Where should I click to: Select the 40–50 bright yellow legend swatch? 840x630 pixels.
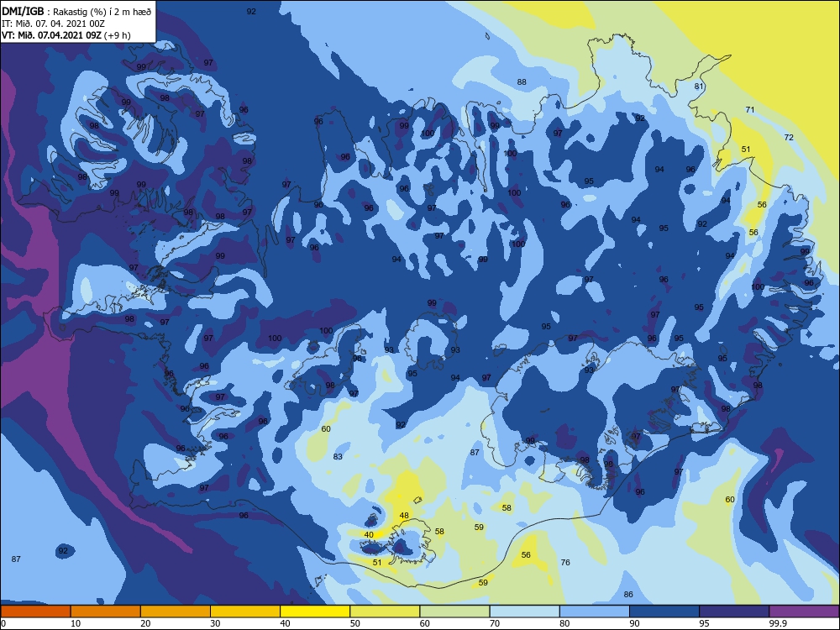[x=315, y=612]
